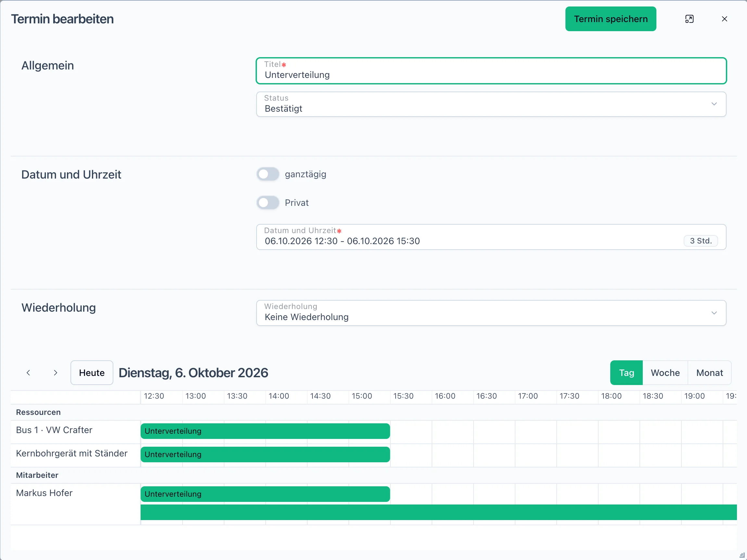Switch the calendar to Tag view
The width and height of the screenshot is (747, 560).
pos(626,373)
